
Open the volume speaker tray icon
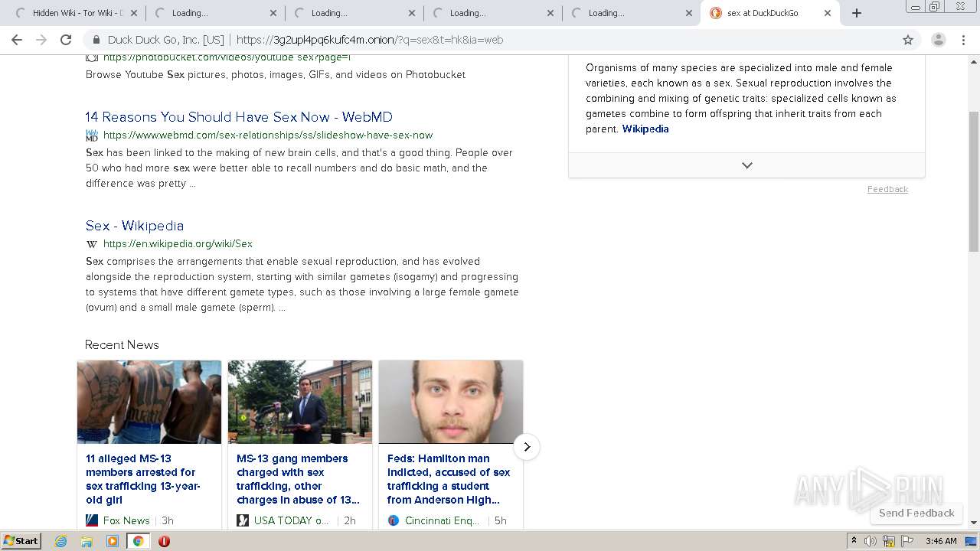click(871, 541)
